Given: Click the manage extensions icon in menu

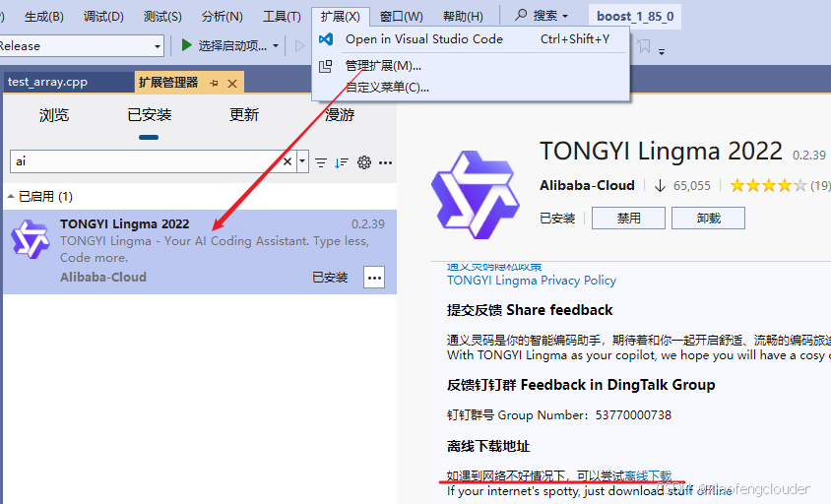Looking at the screenshot, I should 325,66.
